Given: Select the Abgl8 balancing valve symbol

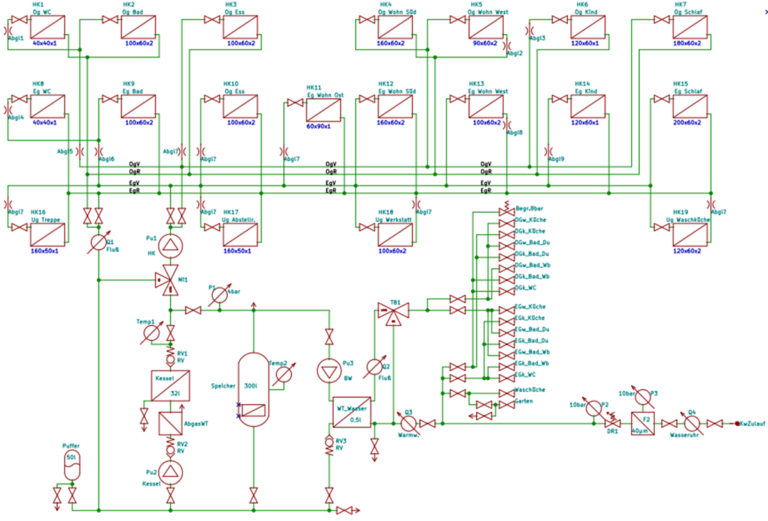Looking at the screenshot, I should coord(506,125).
